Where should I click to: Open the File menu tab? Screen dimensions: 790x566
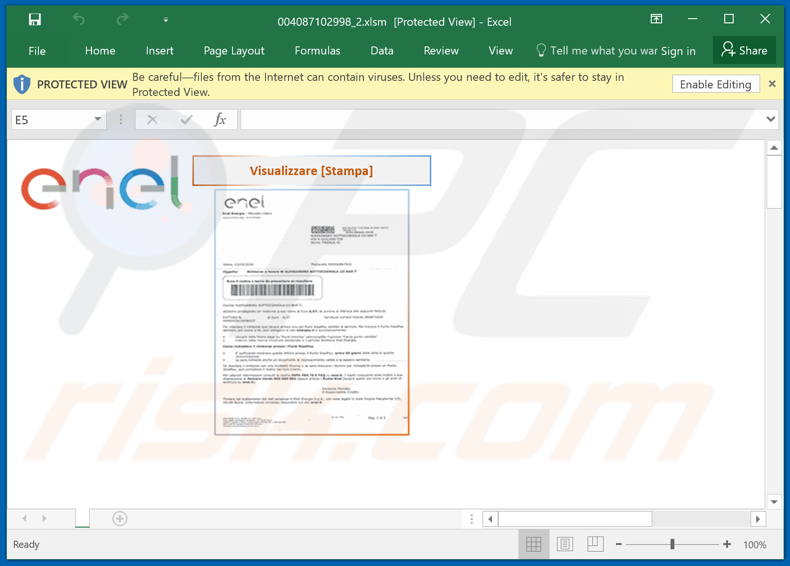click(x=37, y=51)
